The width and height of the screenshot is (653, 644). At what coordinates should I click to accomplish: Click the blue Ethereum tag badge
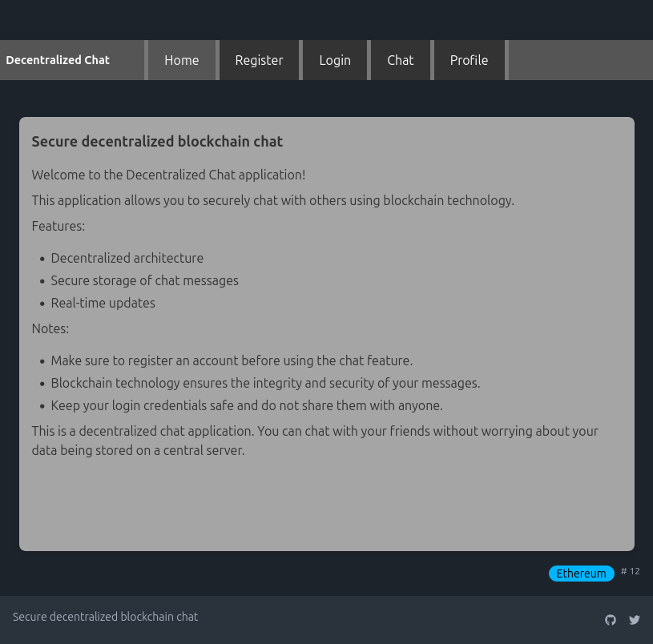(x=581, y=574)
